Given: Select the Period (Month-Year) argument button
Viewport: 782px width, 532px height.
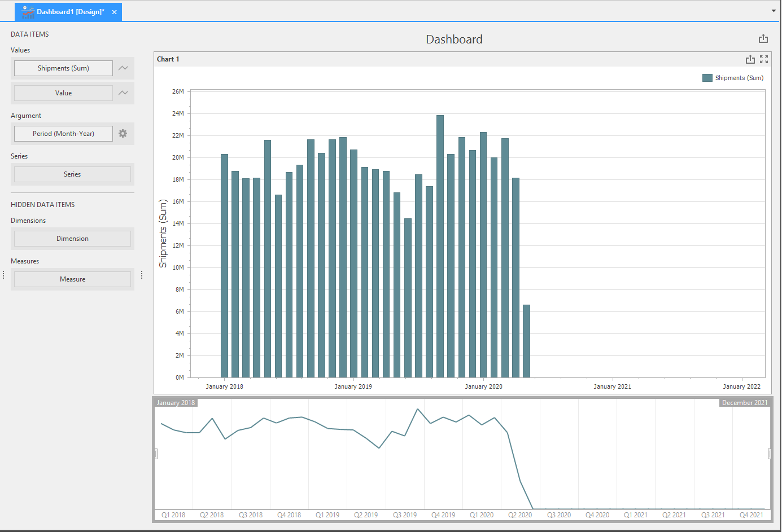Looking at the screenshot, I should pos(63,134).
